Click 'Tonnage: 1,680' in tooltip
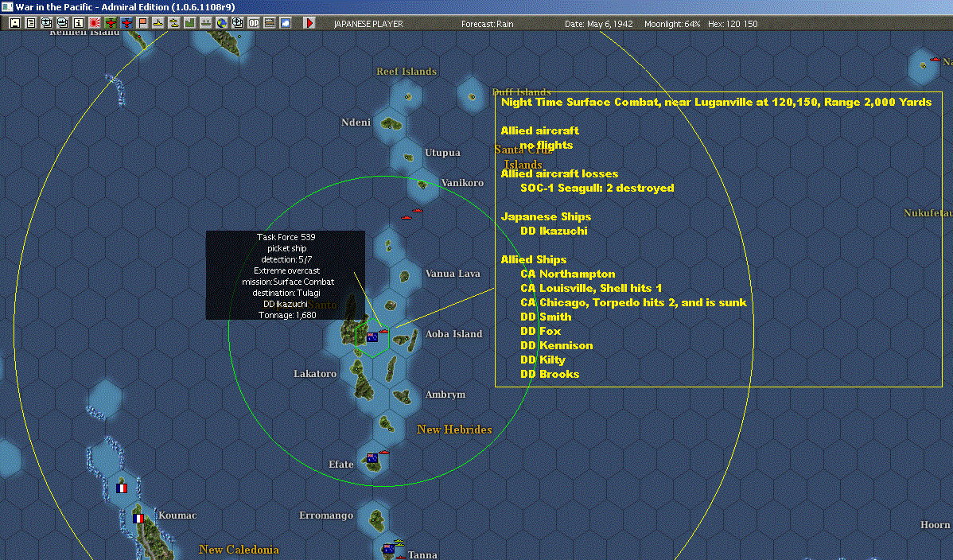 (x=287, y=315)
